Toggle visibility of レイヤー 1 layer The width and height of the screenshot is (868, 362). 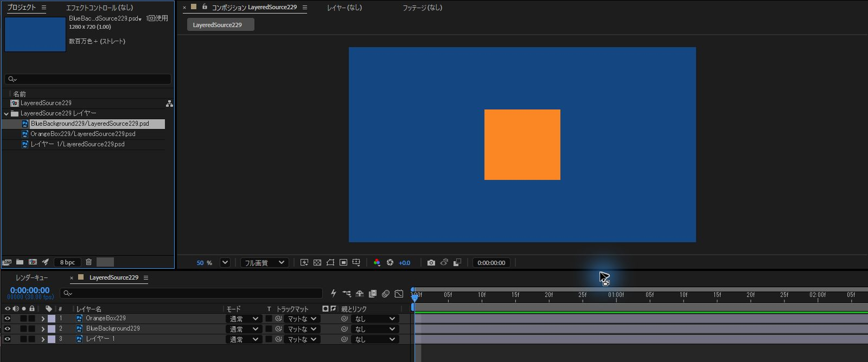tap(8, 339)
